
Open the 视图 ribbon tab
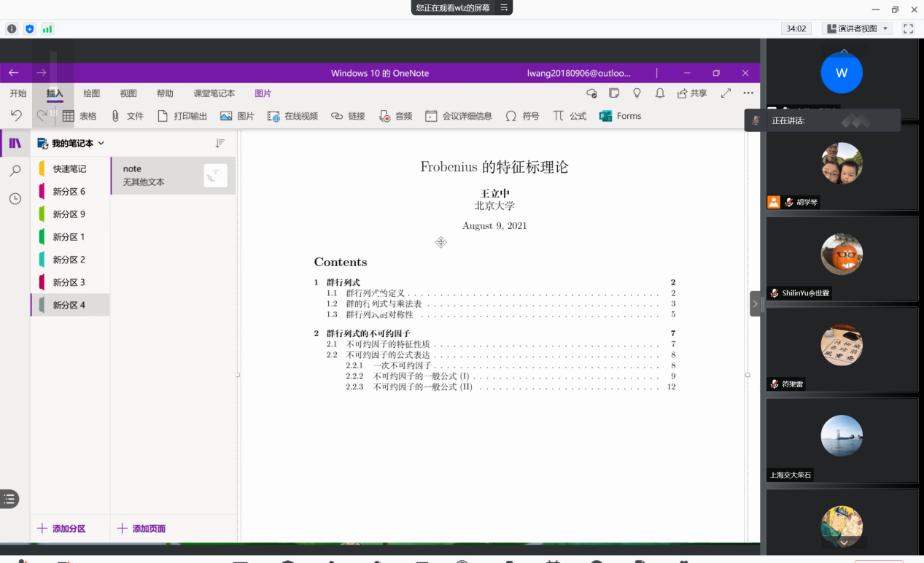[128, 93]
